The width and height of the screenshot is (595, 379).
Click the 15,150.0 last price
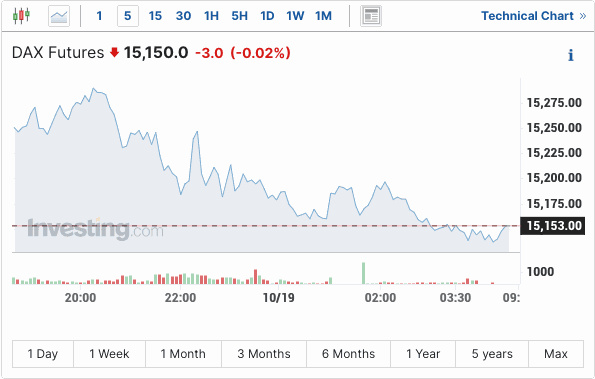pyautogui.click(x=156, y=53)
